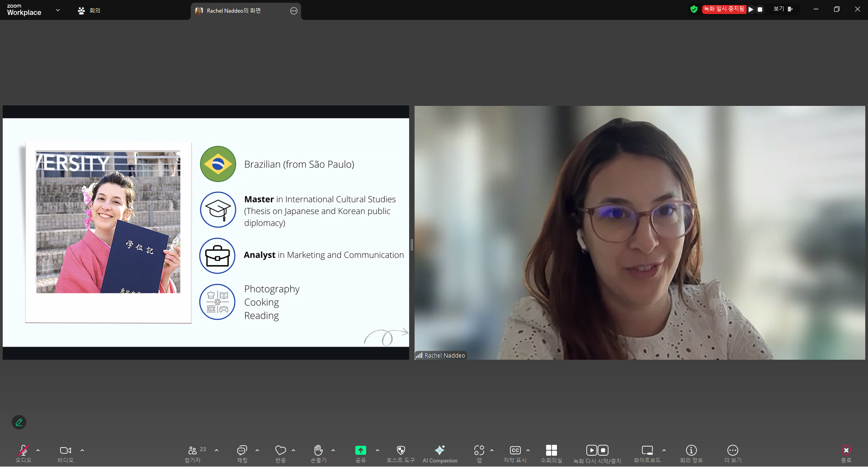End the meeting
The height and width of the screenshot is (467, 868).
click(x=846, y=451)
